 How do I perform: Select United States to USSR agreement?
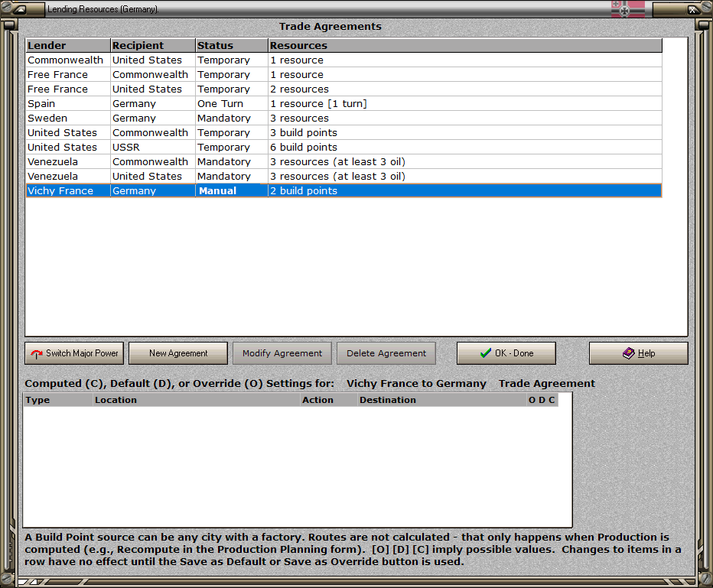[x=343, y=148]
